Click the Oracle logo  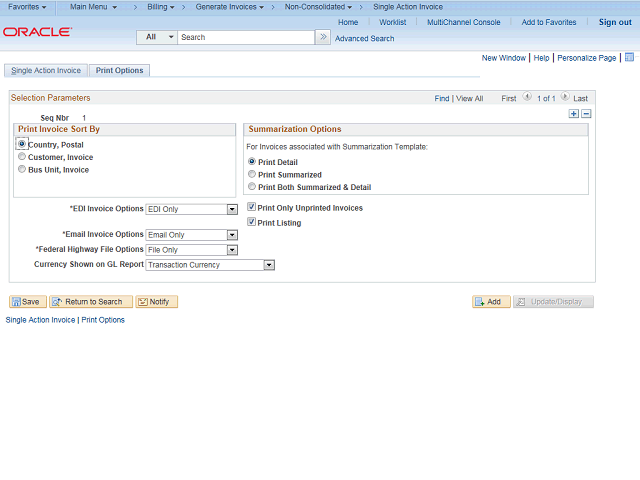[x=38, y=32]
